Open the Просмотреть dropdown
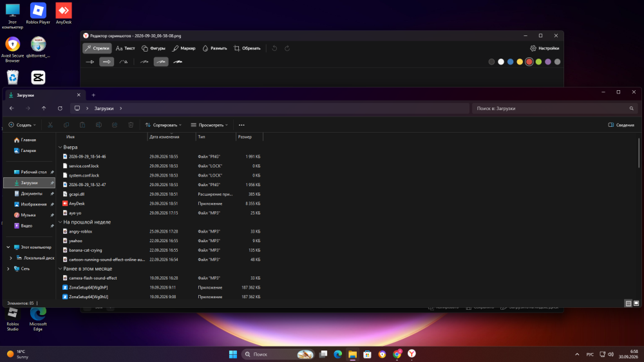Screen dimensions: 644x362 pos(209,125)
